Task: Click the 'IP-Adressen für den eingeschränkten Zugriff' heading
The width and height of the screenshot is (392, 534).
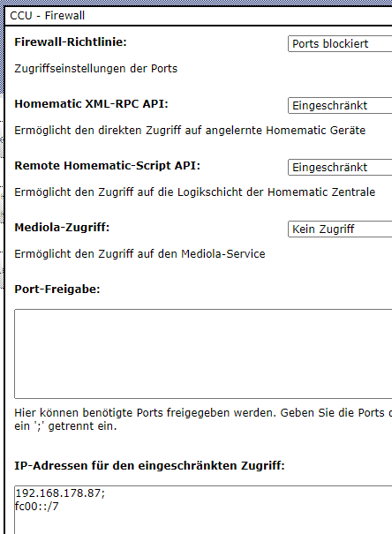Action: [x=149, y=465]
